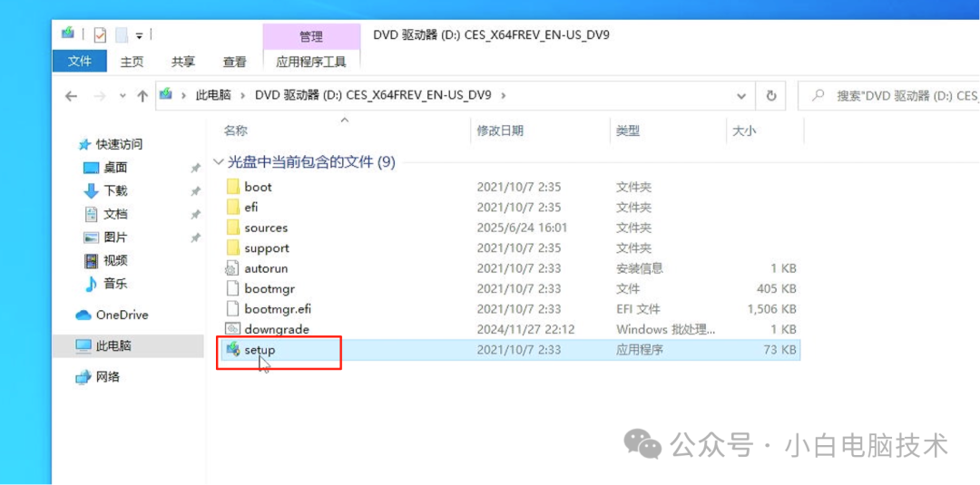980x485 pixels.
Task: Sort by the 类型 column header
Action: pos(628,131)
